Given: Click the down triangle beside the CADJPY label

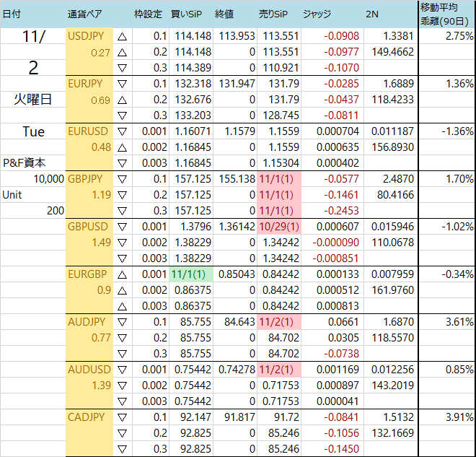Looking at the screenshot, I should (123, 418).
